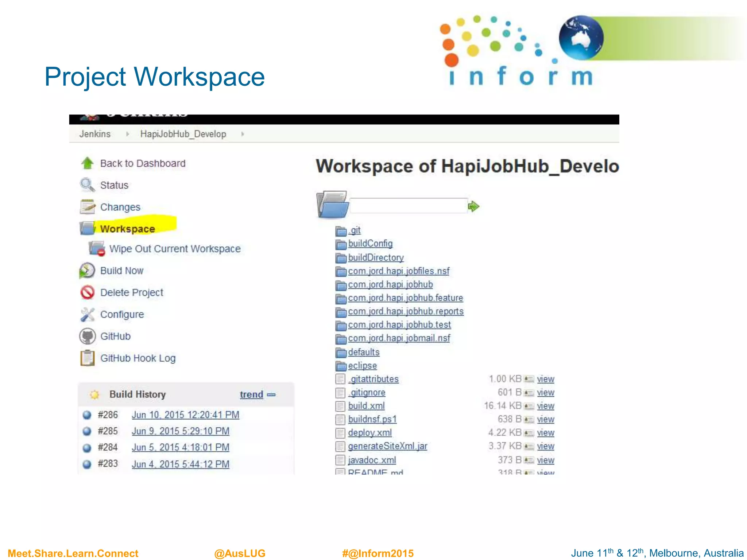Click the workspace path input field
Image resolution: width=747 pixels, height=560 pixels.
tap(409, 206)
